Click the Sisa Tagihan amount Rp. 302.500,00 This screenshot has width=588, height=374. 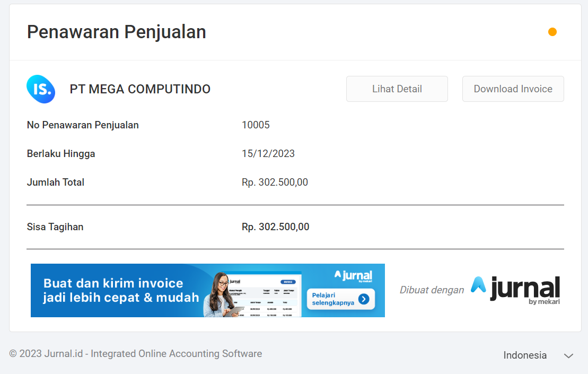[275, 227]
